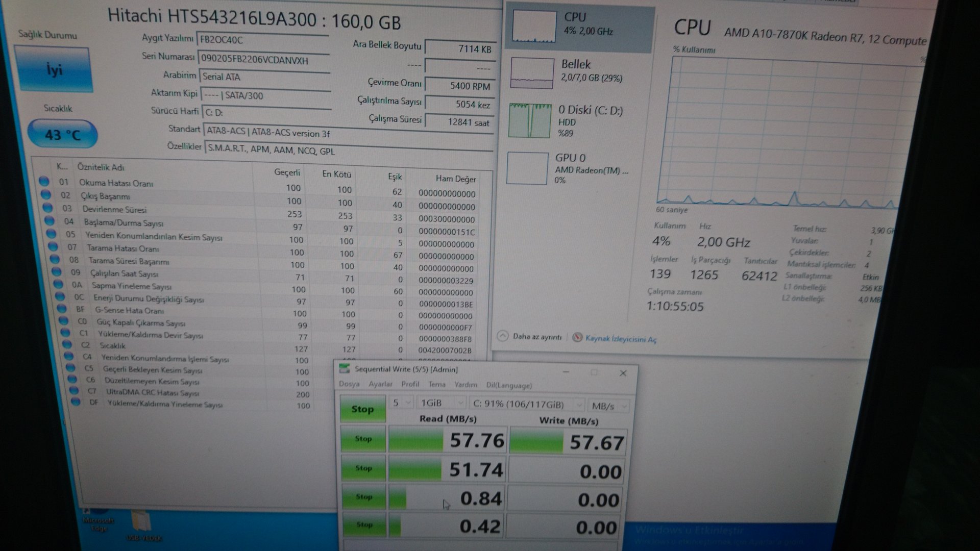Viewport: 980px width, 551px height.
Task: Open the test count dropdown showing 5
Action: [402, 403]
